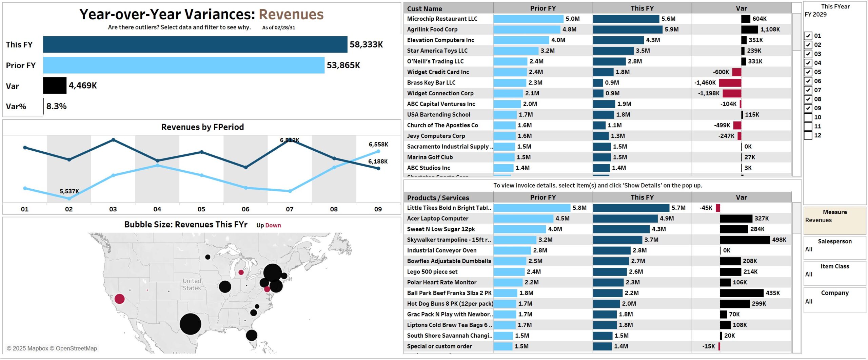Open the This FYear filter showing FY 2029

pos(834,15)
